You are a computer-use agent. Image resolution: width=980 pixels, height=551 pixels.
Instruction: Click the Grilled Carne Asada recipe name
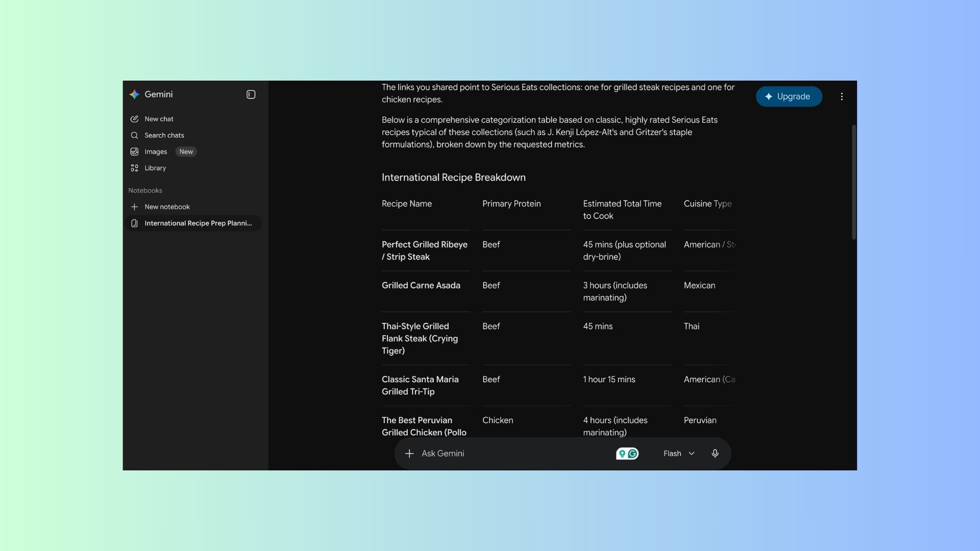coord(421,285)
